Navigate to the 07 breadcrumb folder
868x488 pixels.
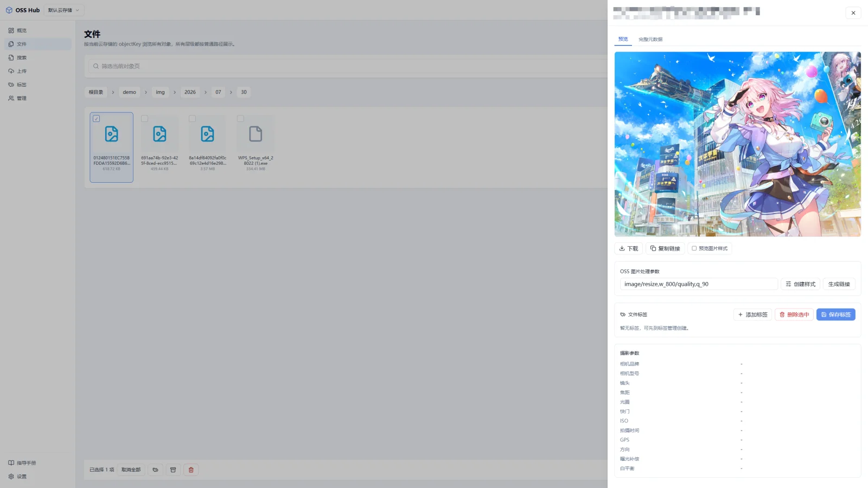(x=218, y=92)
